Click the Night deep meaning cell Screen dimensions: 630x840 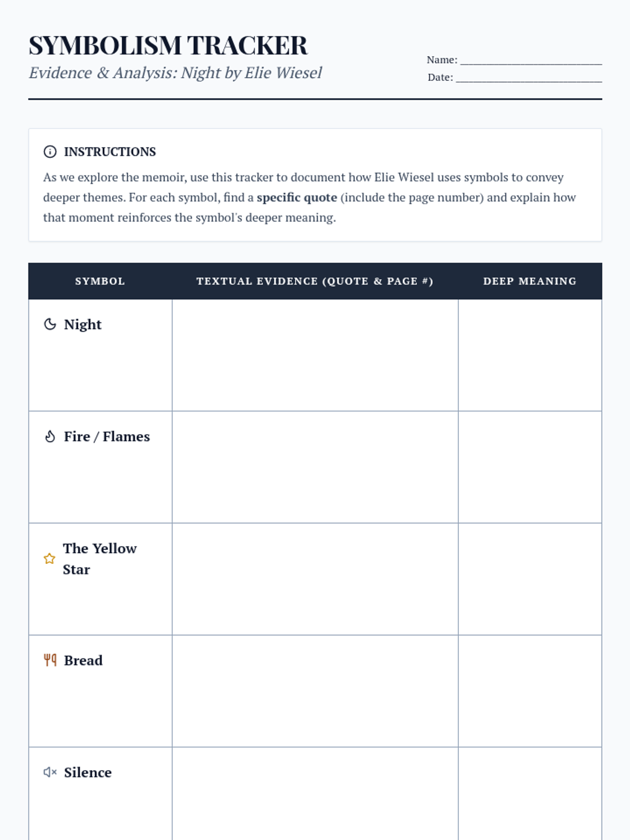tap(530, 355)
